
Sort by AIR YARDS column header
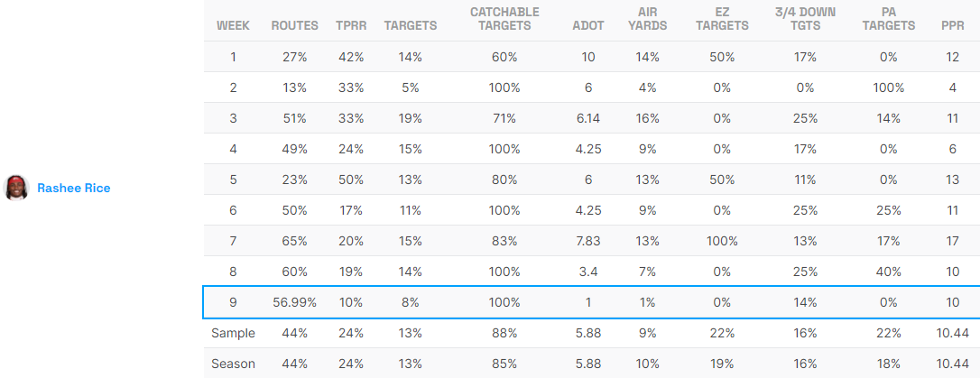click(646, 19)
